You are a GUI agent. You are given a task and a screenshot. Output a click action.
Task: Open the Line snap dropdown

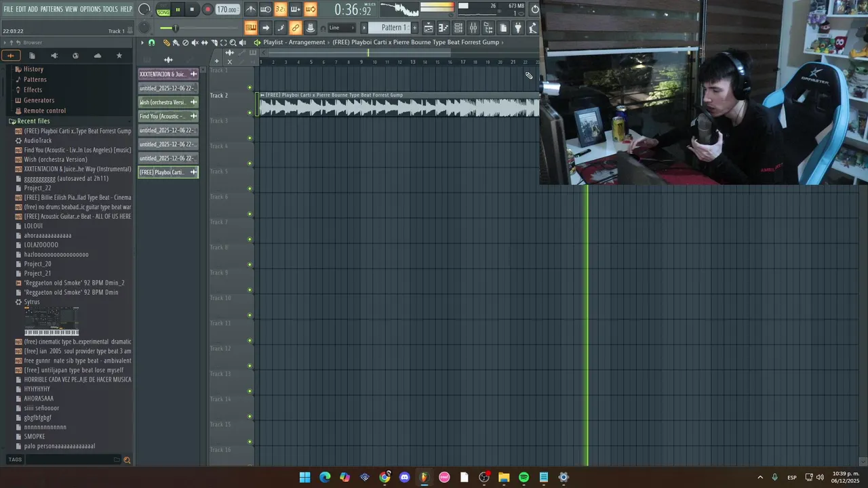(341, 28)
